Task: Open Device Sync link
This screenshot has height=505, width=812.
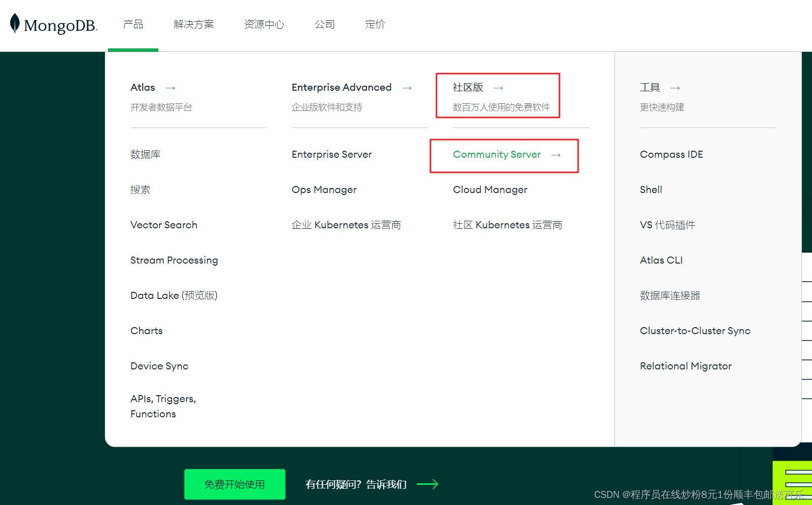Action: coord(159,366)
